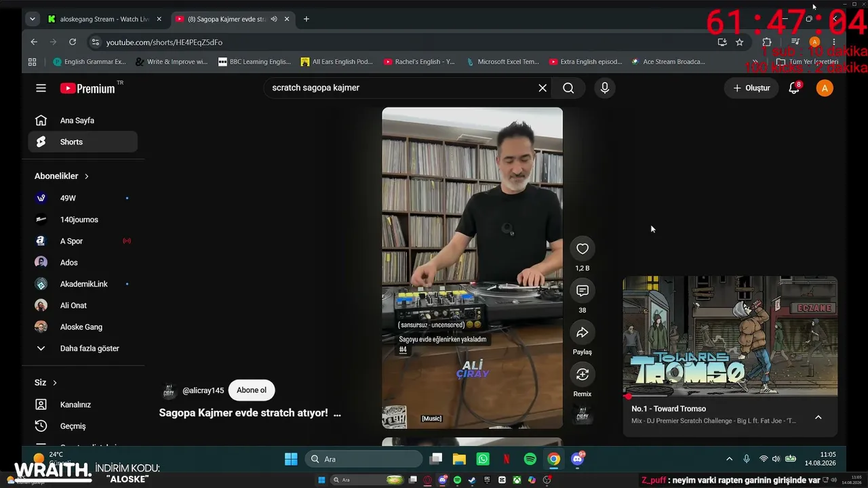868x488 pixels.
Task: Open the 49W subscription channel
Action: tap(83, 198)
